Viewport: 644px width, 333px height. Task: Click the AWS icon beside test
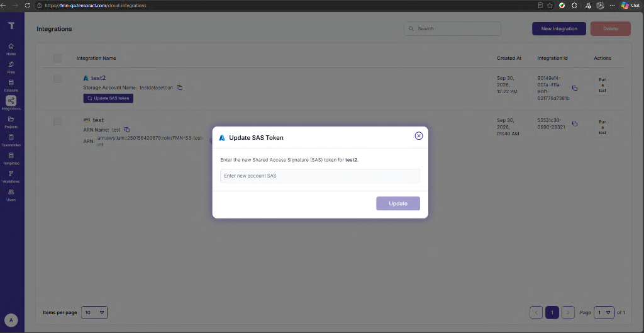tap(87, 120)
